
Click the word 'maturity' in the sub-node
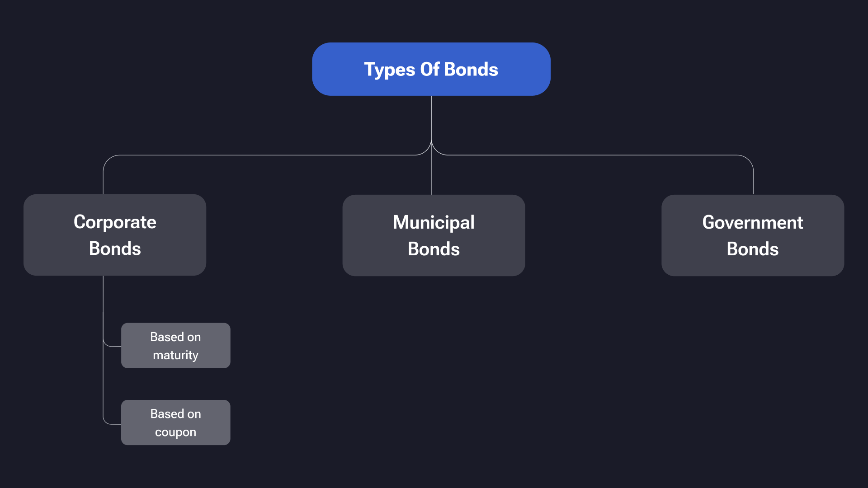click(x=175, y=355)
